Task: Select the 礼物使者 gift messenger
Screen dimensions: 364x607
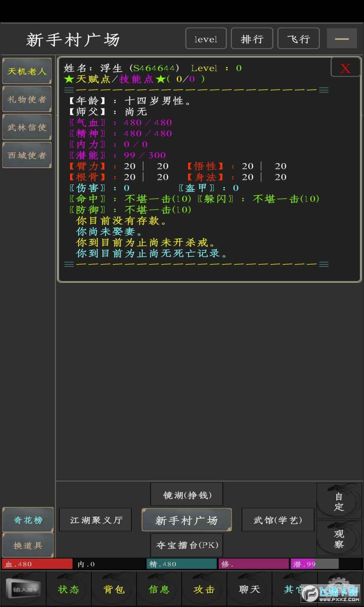Action: 27,99
